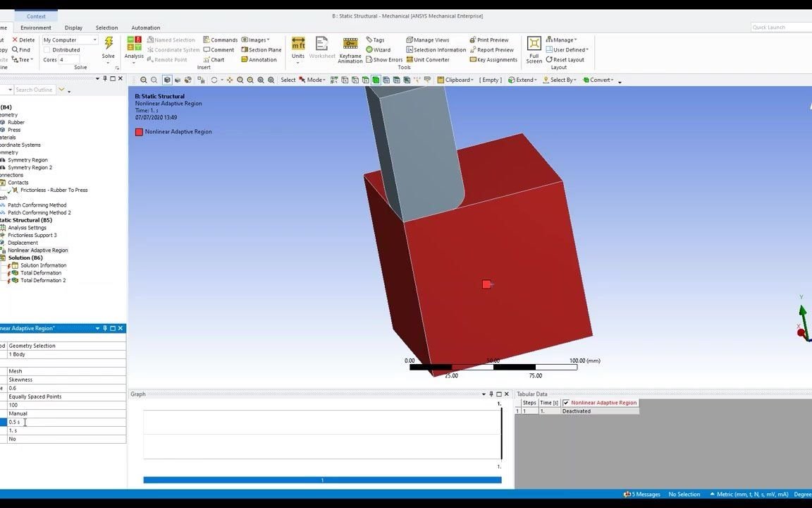Viewport: 812px width, 508px height.
Task: Switch to the Environment ribbon tab
Action: 35,28
